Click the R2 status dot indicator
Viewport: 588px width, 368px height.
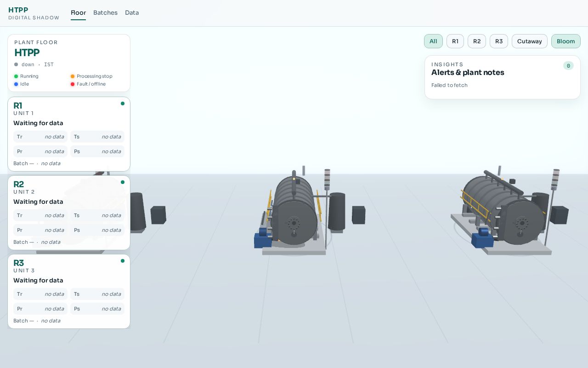point(123,182)
